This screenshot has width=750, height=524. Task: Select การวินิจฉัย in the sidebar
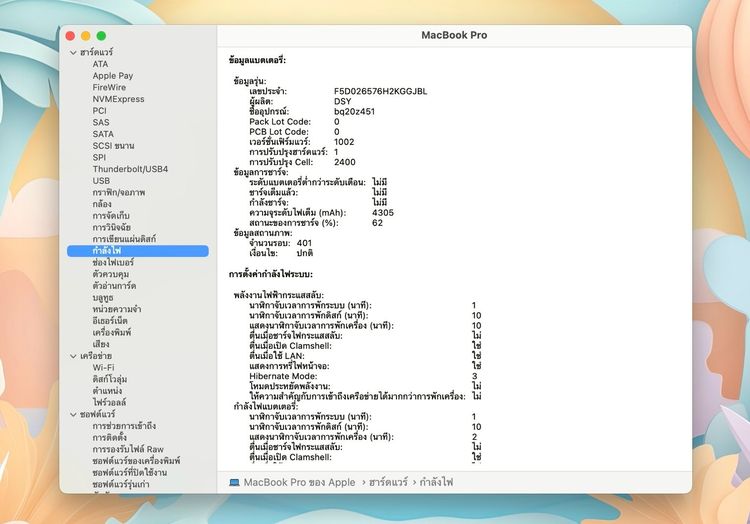(111, 228)
